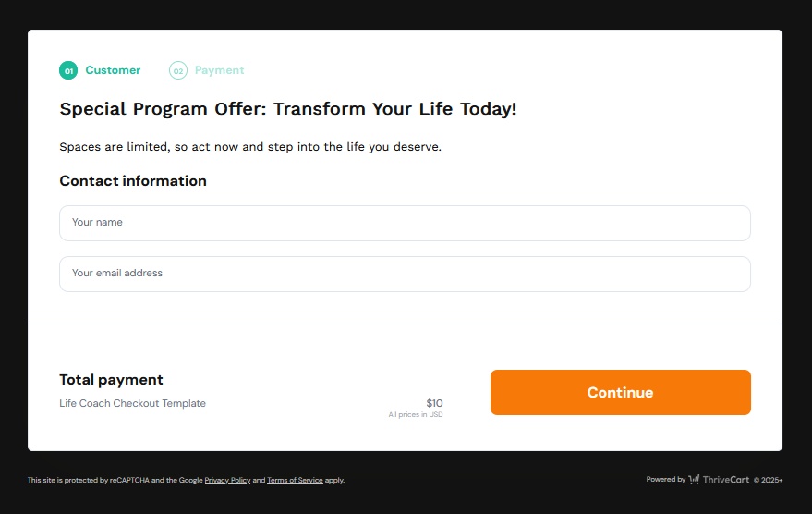Click the step 01 circle icon
Screen dimensions: 812x514
coord(68,70)
